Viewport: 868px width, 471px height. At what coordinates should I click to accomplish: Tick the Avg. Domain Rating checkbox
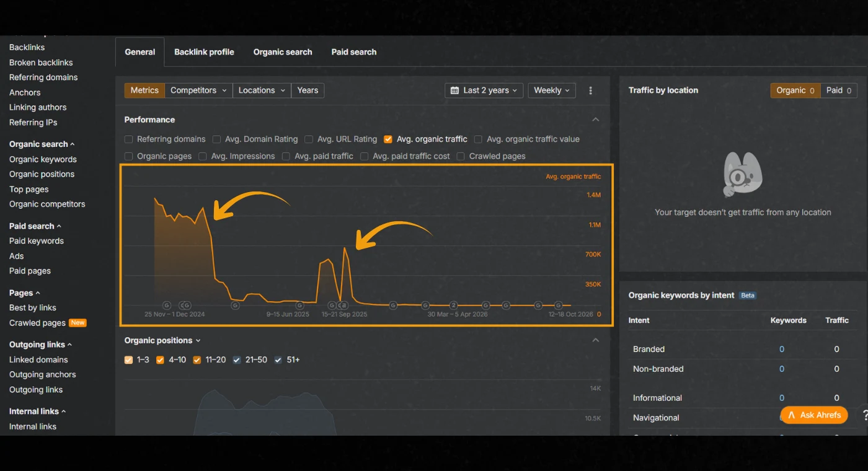[216, 139]
